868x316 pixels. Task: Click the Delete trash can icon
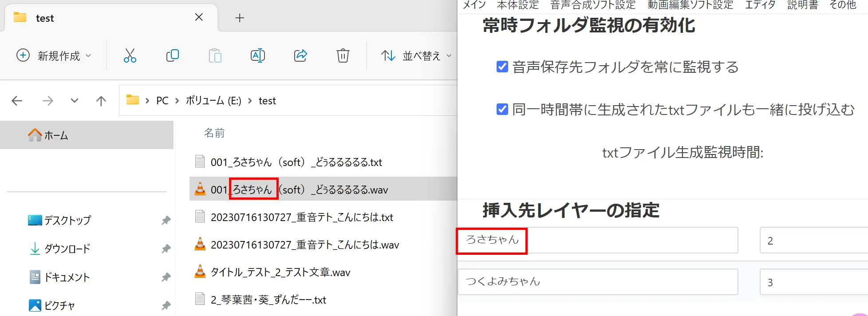(x=343, y=55)
